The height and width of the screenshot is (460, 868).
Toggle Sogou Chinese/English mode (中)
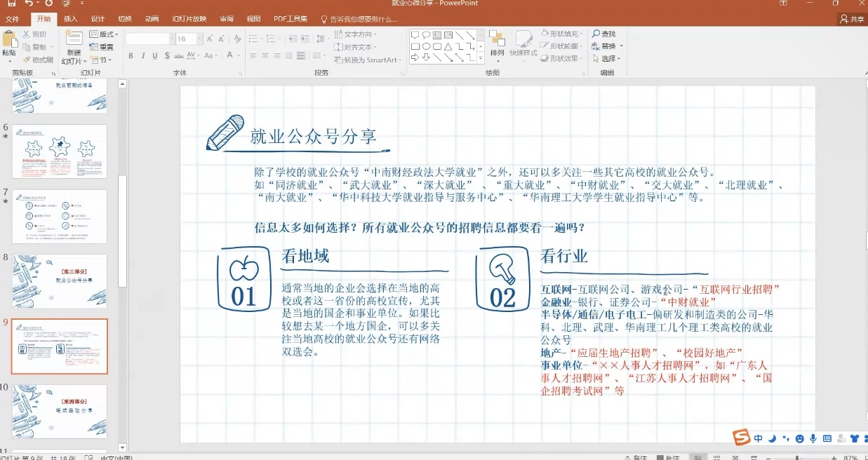pyautogui.click(x=759, y=438)
